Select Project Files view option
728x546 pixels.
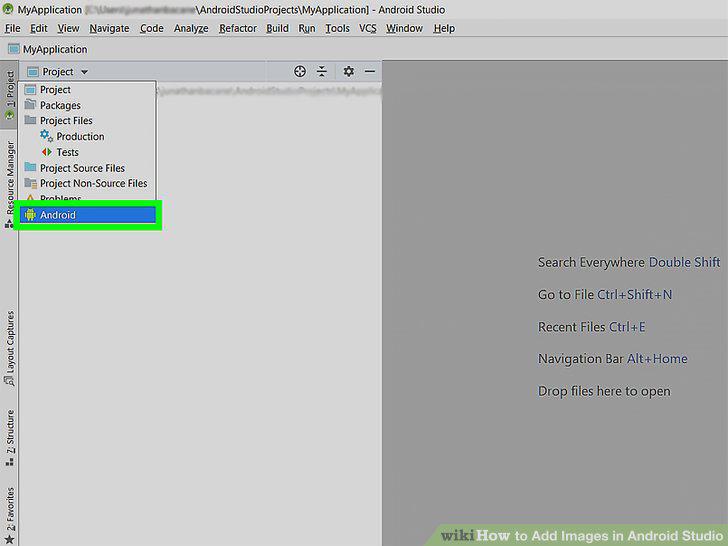(87, 121)
